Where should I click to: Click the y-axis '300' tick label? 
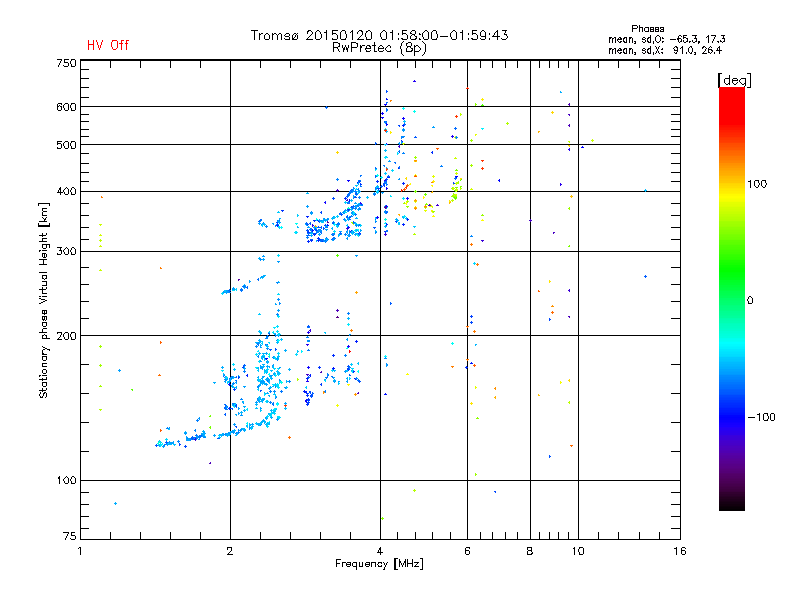[x=66, y=252]
